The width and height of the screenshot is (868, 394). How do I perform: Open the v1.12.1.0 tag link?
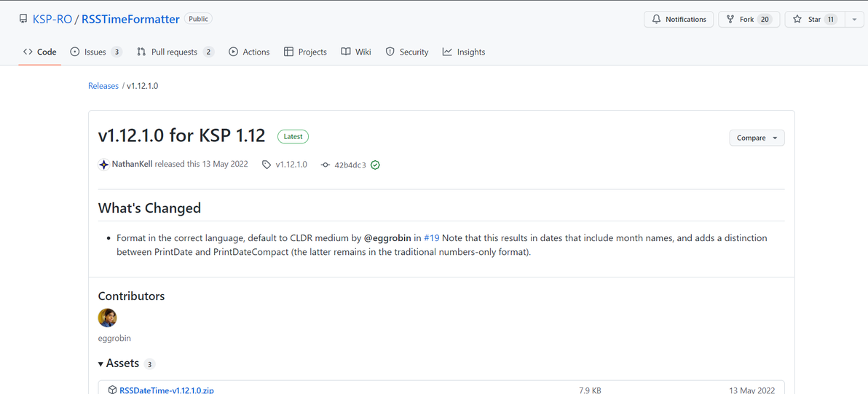291,165
